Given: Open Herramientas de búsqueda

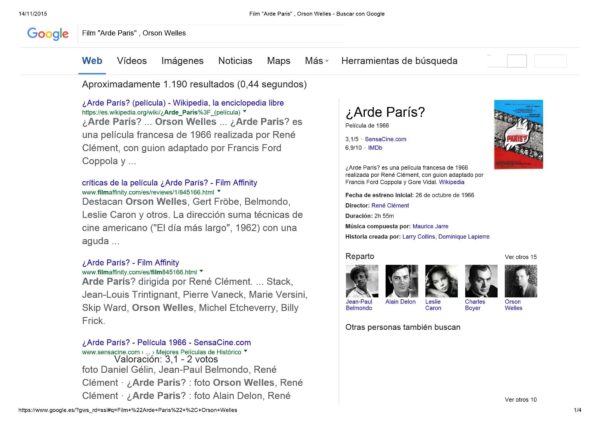Looking at the screenshot, I should [399, 61].
